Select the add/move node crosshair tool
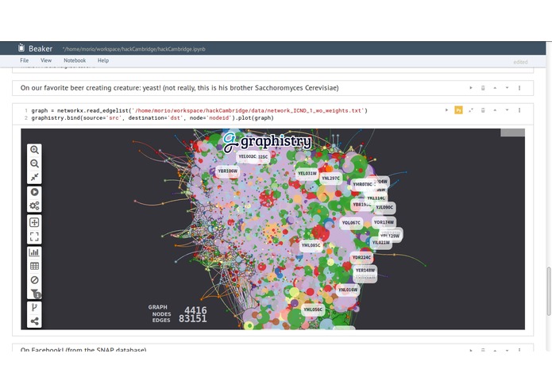Image resolution: width=552 pixels, height=392 pixels. (34, 222)
